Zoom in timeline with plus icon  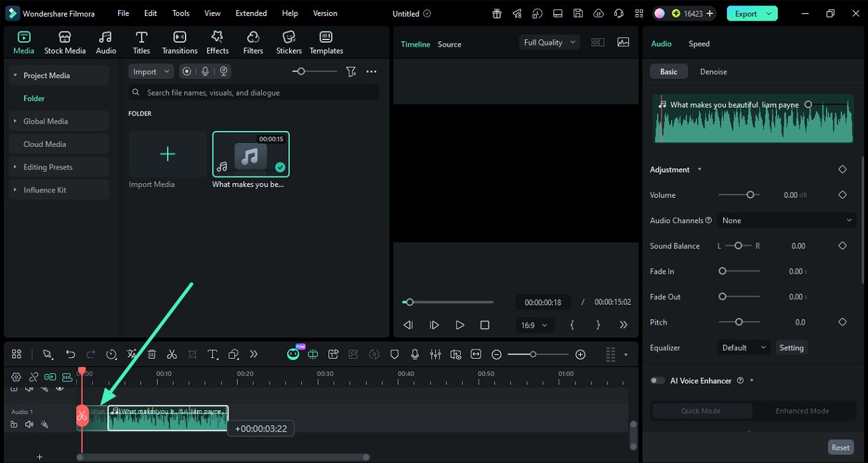[x=580, y=354]
